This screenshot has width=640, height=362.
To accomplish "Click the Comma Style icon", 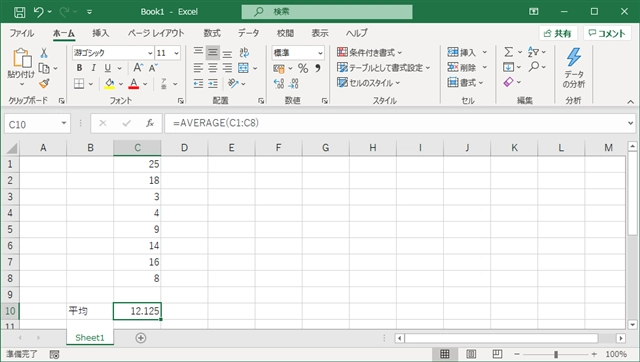I will point(318,68).
